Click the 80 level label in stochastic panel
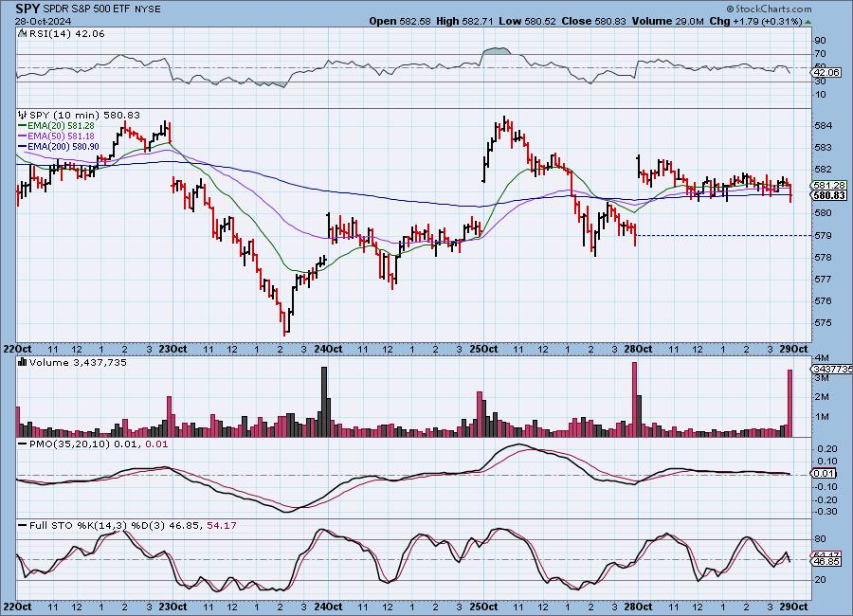Screen dimensions: 853x616 click(x=821, y=539)
